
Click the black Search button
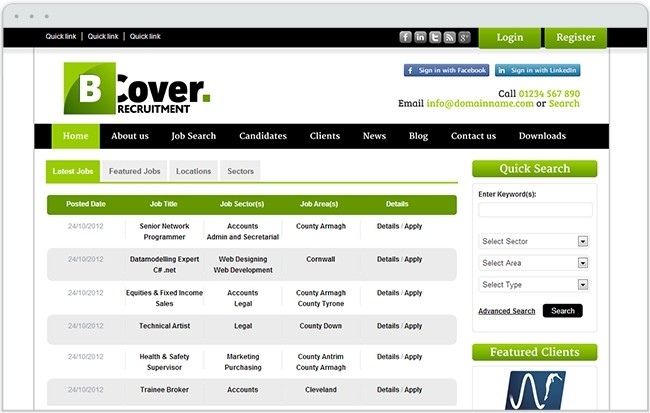563,311
